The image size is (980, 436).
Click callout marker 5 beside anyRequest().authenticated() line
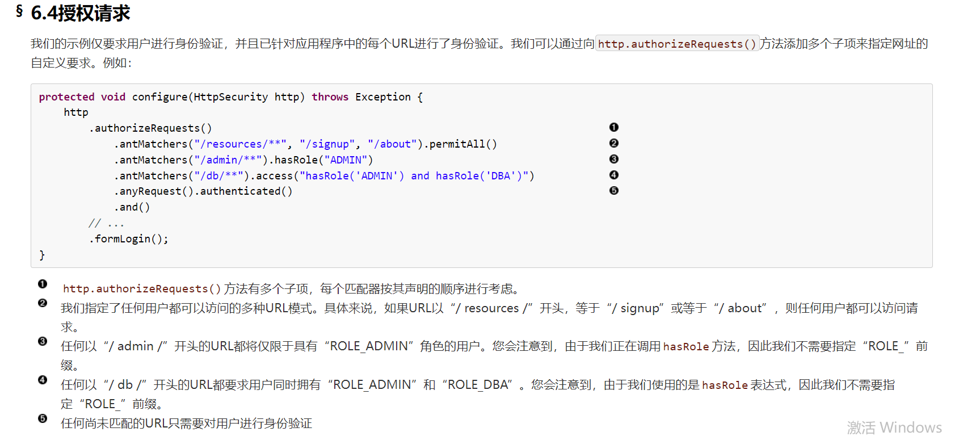613,191
